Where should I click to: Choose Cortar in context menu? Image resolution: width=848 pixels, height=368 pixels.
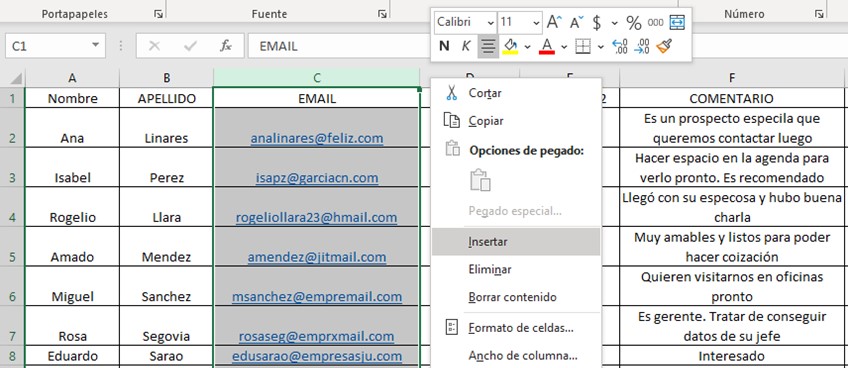pyautogui.click(x=516, y=93)
